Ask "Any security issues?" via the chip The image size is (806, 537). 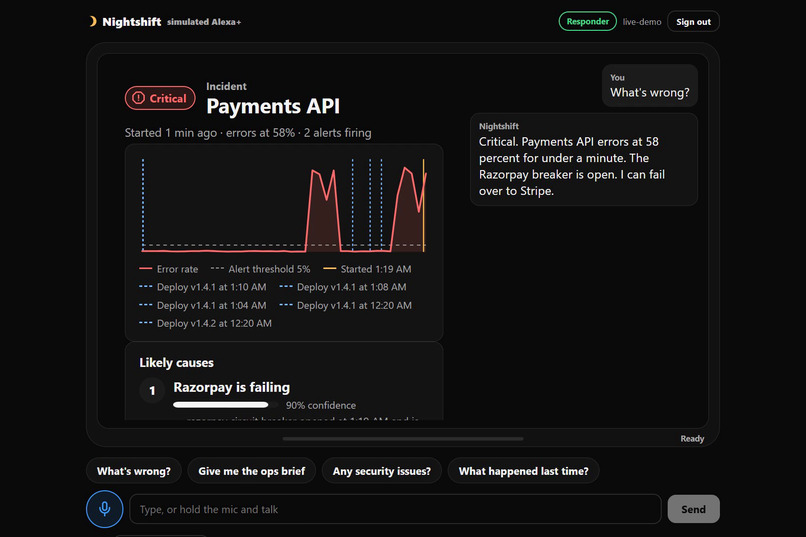381,471
